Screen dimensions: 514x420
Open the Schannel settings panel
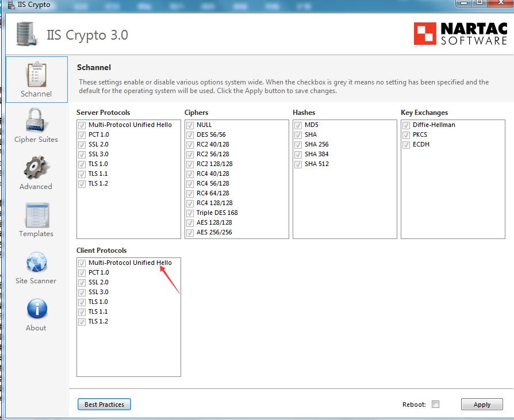point(36,79)
